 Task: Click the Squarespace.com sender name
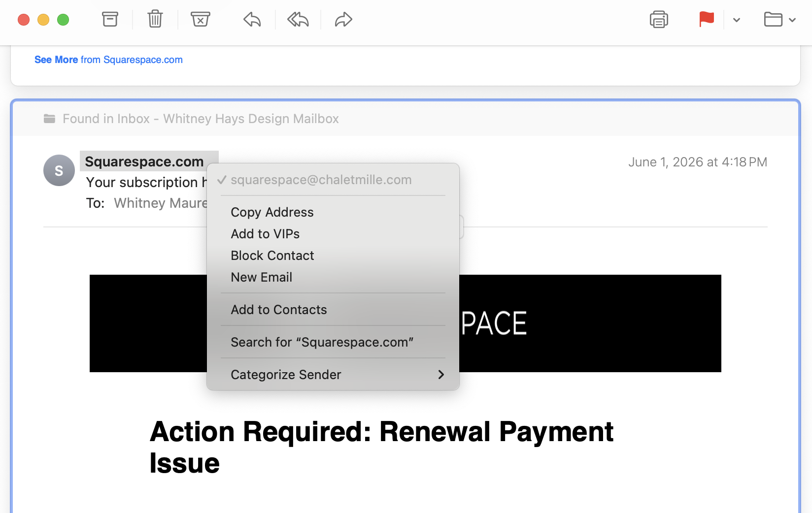click(x=144, y=161)
